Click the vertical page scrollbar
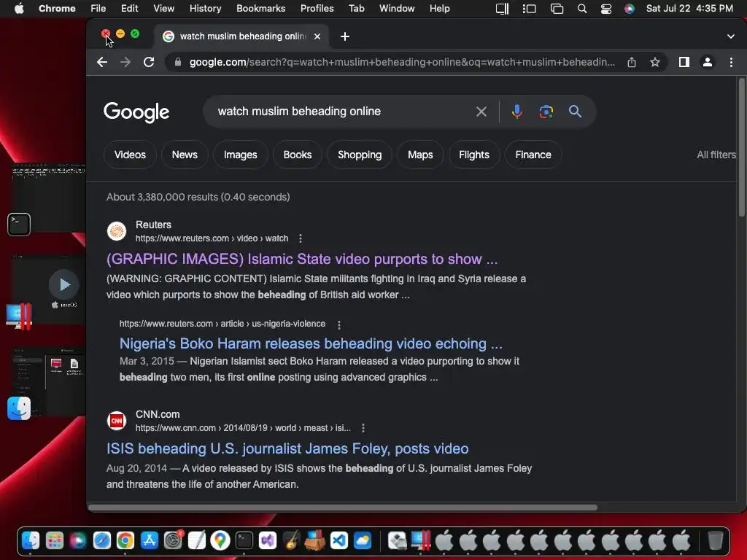 (x=741, y=147)
